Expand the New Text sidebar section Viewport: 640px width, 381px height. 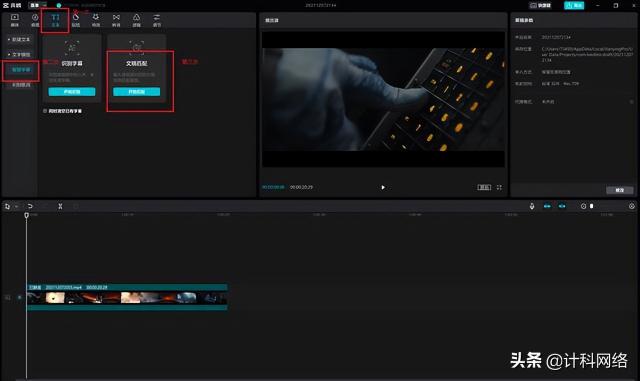coord(19,40)
